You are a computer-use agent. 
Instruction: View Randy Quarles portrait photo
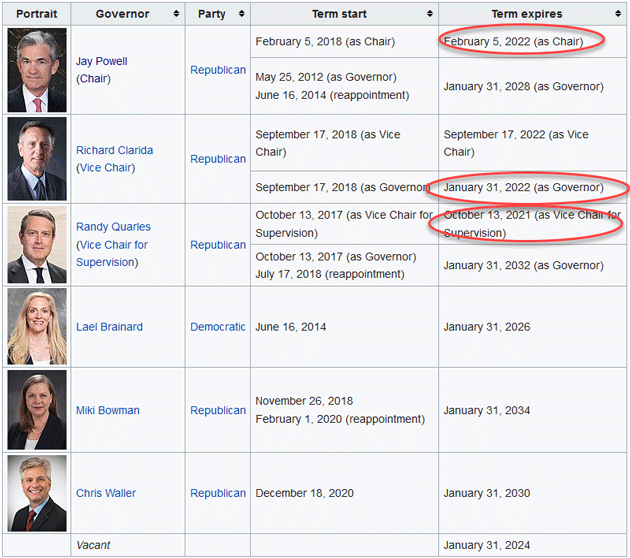click(x=37, y=245)
